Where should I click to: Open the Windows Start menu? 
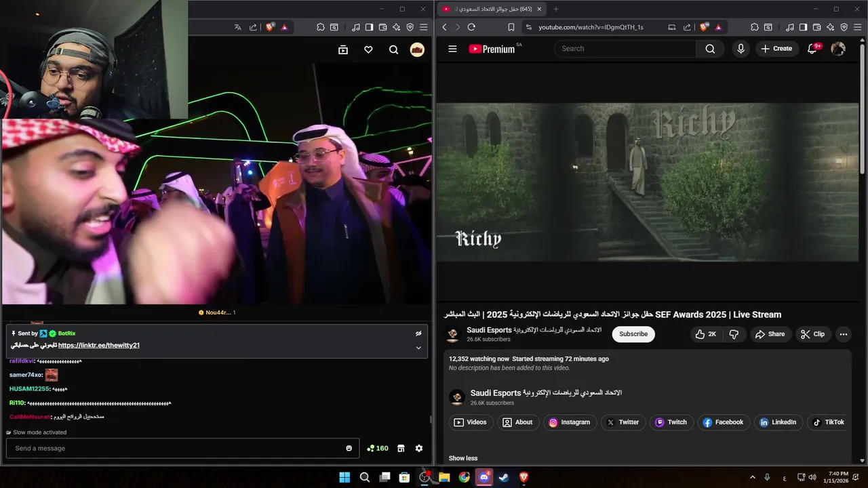[344, 477]
